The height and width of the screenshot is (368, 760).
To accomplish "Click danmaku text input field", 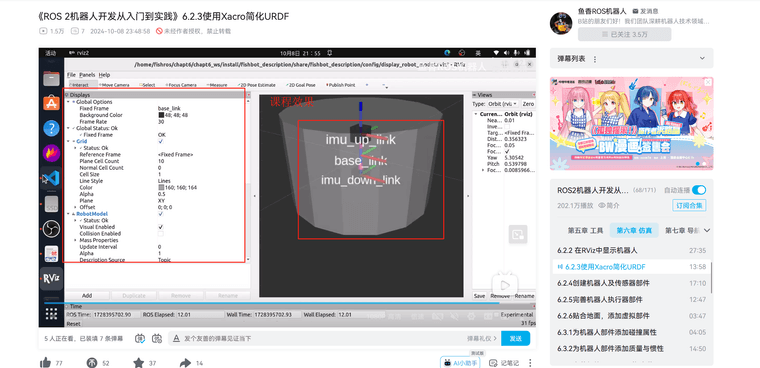I will tap(320, 338).
